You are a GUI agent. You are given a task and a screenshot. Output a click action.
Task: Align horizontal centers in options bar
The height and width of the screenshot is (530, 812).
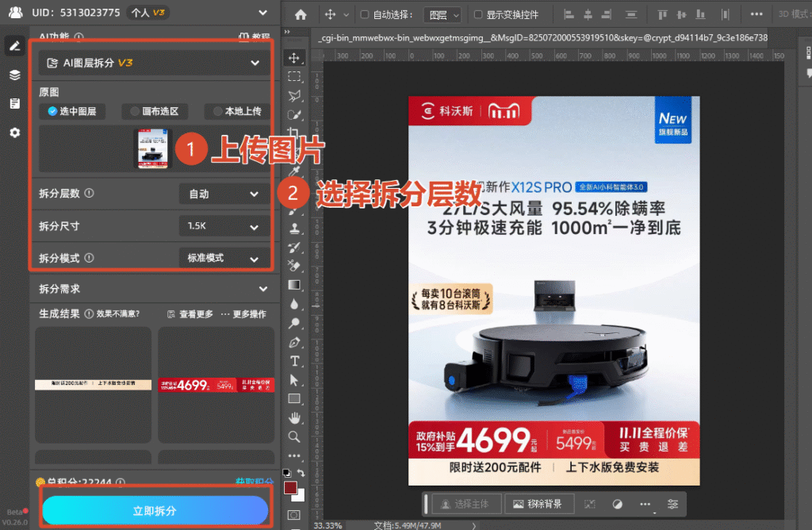(588, 14)
